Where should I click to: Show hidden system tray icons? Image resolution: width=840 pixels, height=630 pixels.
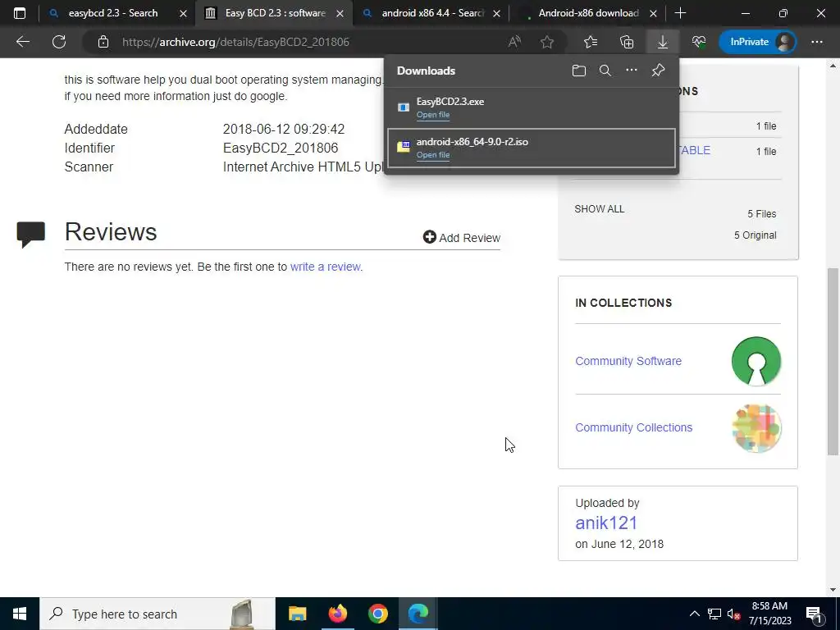694,614
